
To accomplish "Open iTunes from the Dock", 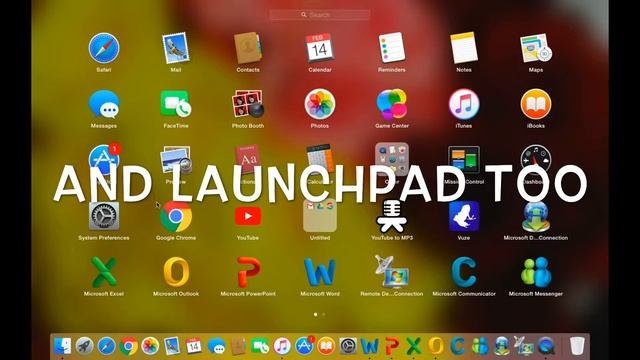I will 282,346.
